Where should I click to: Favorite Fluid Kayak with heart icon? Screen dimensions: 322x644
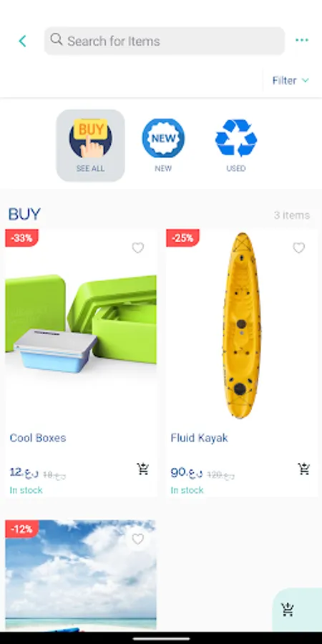coord(298,248)
